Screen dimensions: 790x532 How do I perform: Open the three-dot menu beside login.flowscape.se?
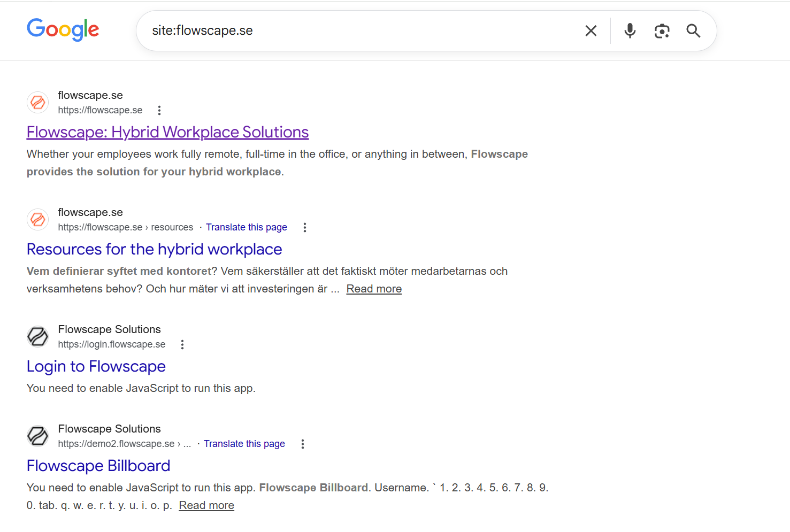click(182, 345)
